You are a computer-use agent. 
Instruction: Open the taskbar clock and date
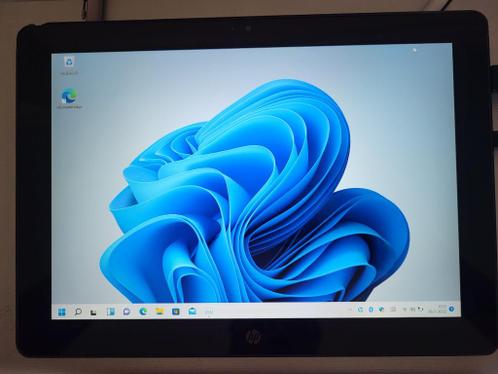tap(437, 309)
